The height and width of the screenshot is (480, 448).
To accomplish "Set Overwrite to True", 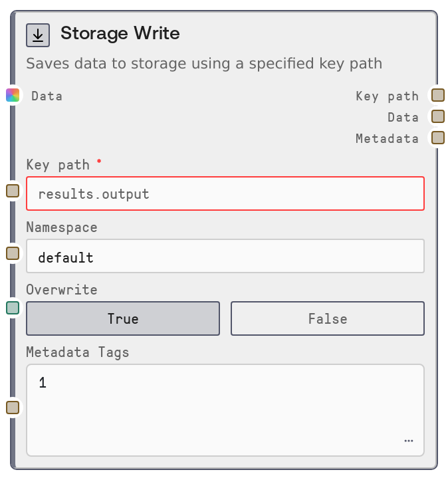I will [x=123, y=318].
